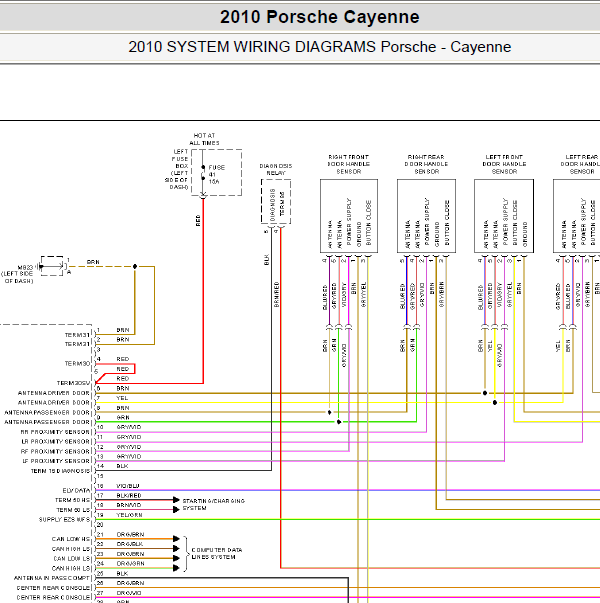This screenshot has height=603, width=600.
Task: Click the YEL/GRN wire label at pin 19
Action: [129, 515]
